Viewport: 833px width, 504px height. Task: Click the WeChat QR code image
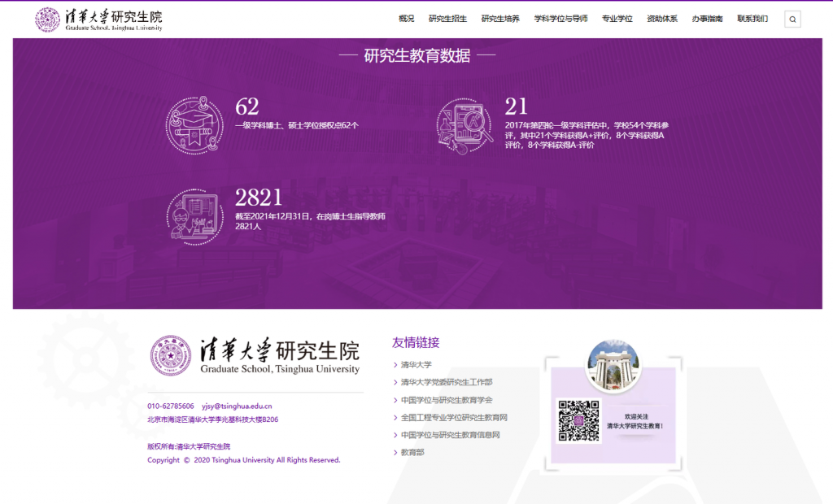pyautogui.click(x=578, y=420)
